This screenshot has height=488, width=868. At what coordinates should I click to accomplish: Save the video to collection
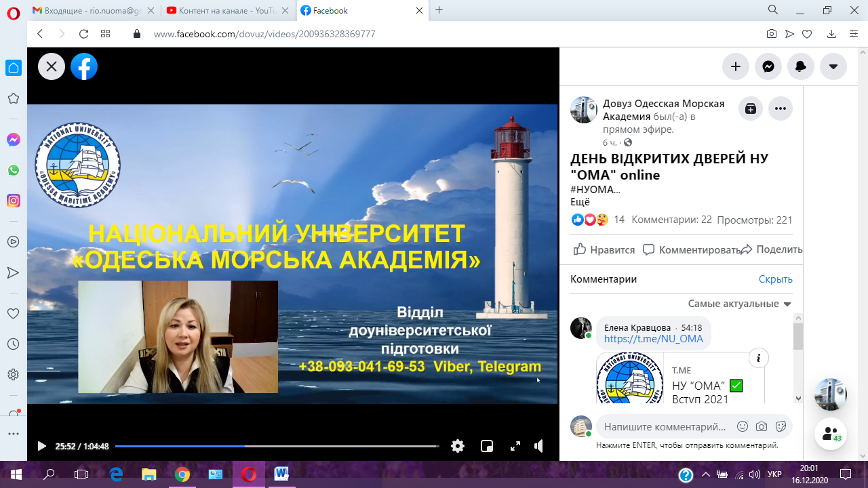click(x=751, y=108)
